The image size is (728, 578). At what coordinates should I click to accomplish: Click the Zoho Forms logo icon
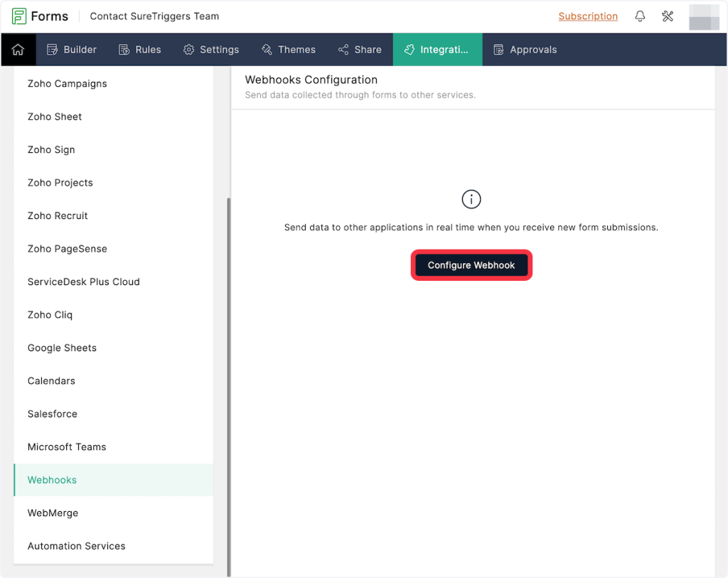tap(19, 16)
